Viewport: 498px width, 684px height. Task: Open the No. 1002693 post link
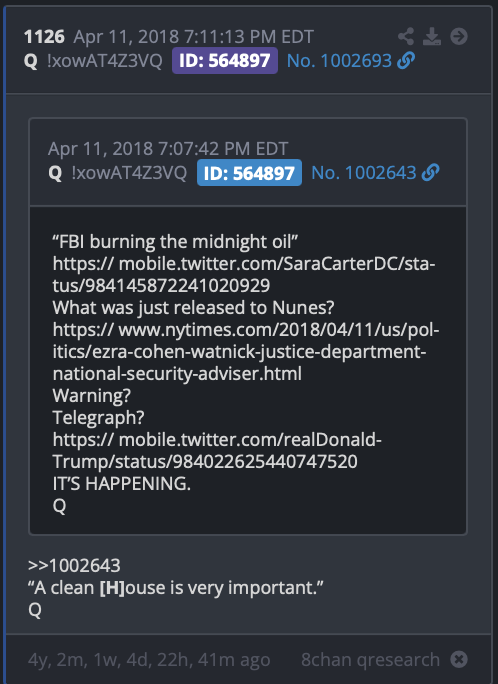[x=339, y=61]
